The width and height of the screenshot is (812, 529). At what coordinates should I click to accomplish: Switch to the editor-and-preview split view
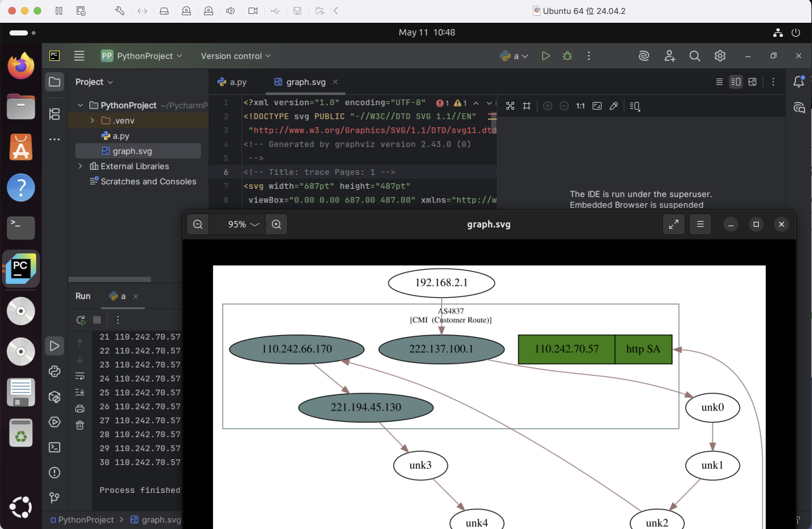tap(736, 82)
